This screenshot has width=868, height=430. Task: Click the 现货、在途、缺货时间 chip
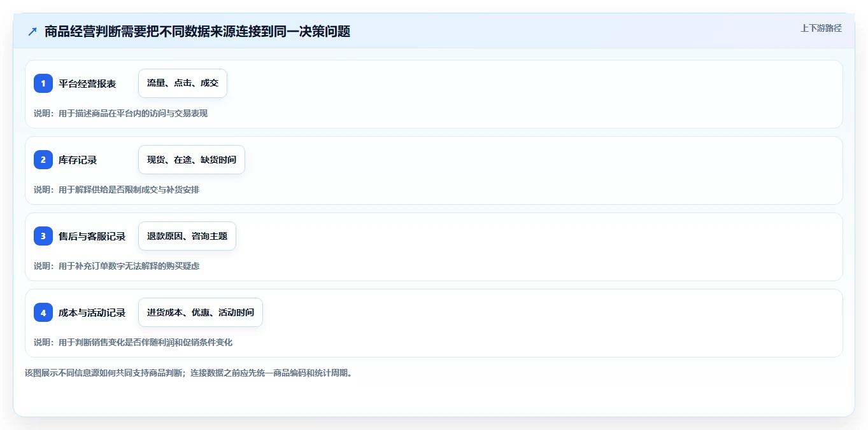point(192,160)
